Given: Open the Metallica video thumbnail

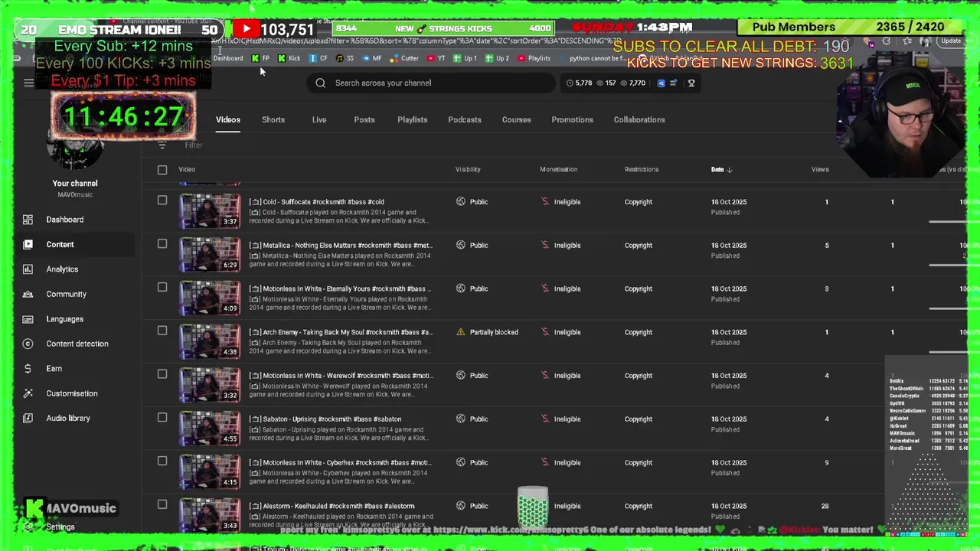Looking at the screenshot, I should point(210,255).
